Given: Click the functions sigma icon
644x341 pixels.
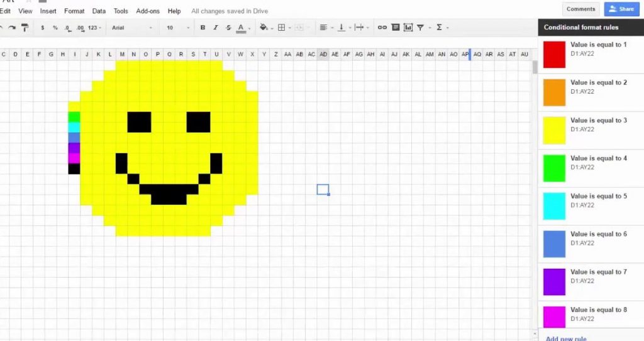Looking at the screenshot, I should 439,28.
